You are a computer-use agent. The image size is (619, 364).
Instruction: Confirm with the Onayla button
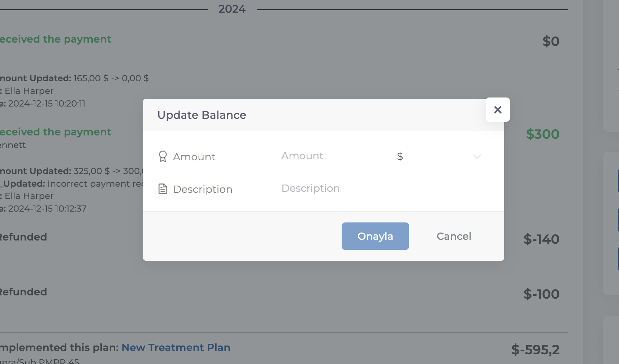coord(375,236)
